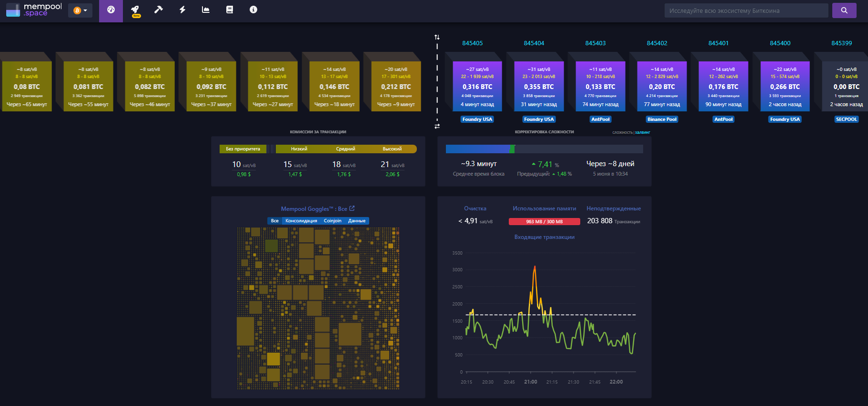Click the block-order swap arrows icon
The image size is (868, 406).
tap(437, 126)
